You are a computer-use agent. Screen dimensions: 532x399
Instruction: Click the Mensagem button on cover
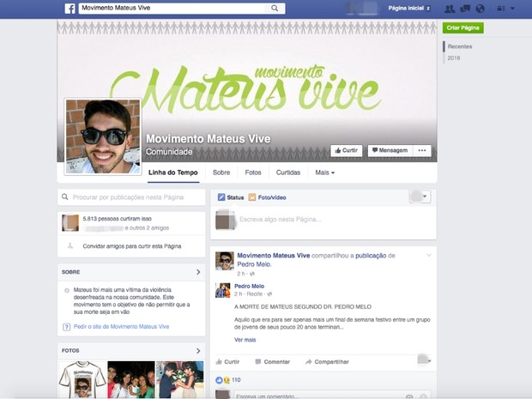(389, 150)
